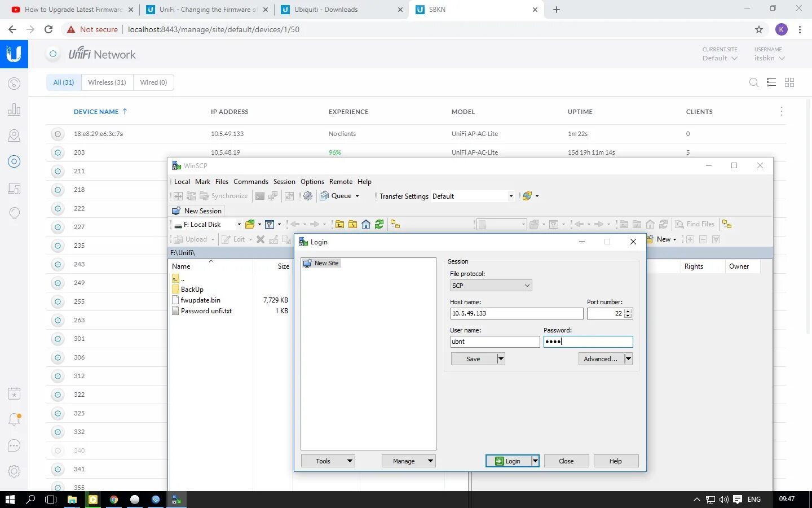The height and width of the screenshot is (508, 812).
Task: Open local directory folder icon in WinSCP
Action: coord(250,224)
